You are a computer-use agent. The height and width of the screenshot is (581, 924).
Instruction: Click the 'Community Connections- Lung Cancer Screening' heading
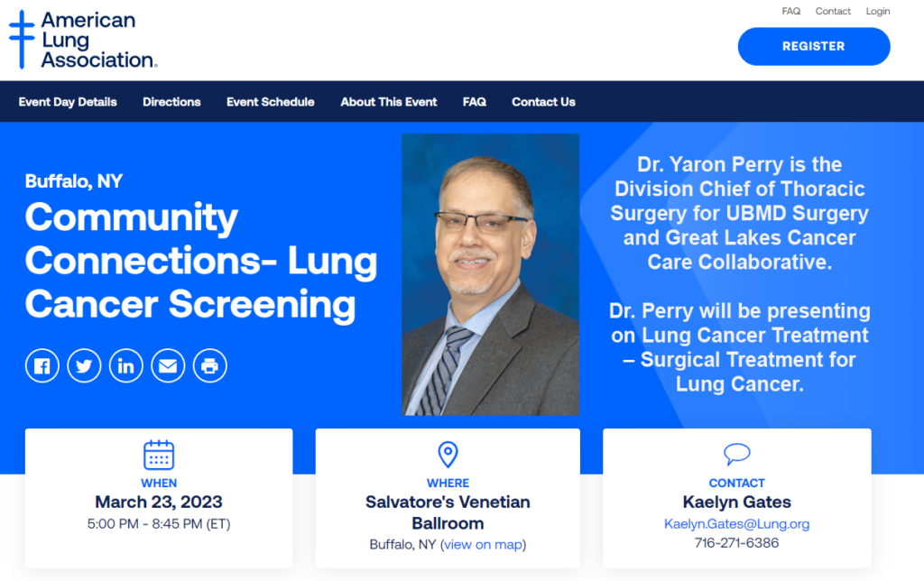pyautogui.click(x=201, y=261)
